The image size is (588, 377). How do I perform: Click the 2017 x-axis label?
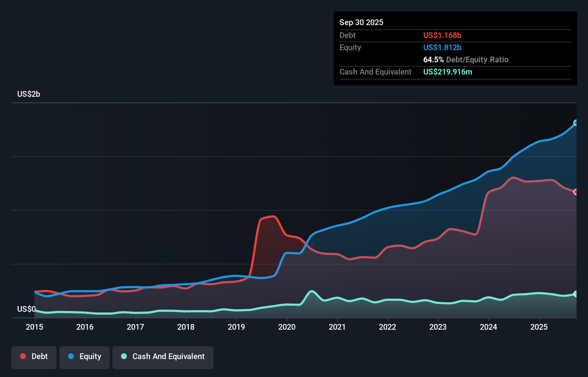[x=135, y=327]
